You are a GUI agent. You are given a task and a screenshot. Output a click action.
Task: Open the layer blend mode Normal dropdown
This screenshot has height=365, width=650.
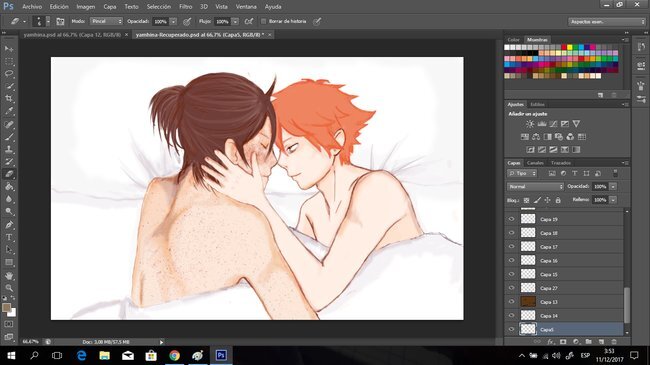tap(535, 187)
